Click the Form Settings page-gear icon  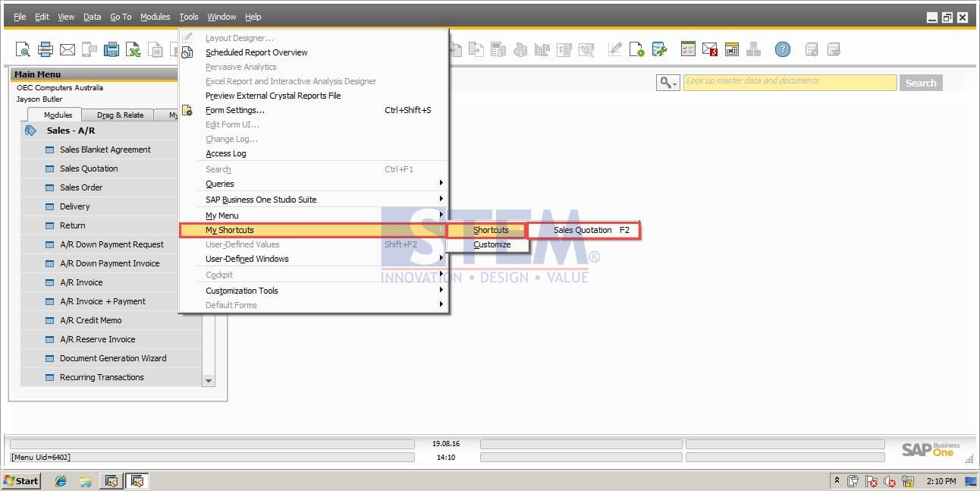click(x=636, y=49)
